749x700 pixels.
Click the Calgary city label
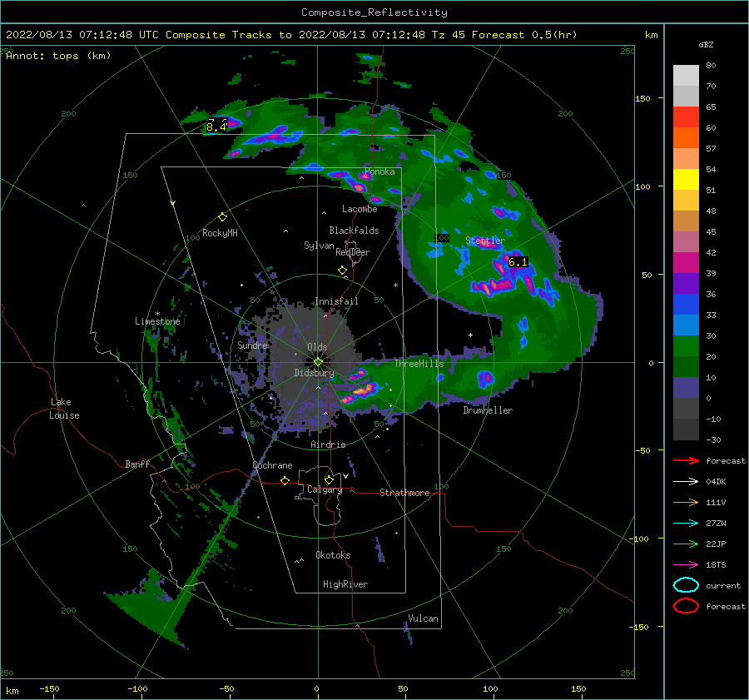pos(325,489)
